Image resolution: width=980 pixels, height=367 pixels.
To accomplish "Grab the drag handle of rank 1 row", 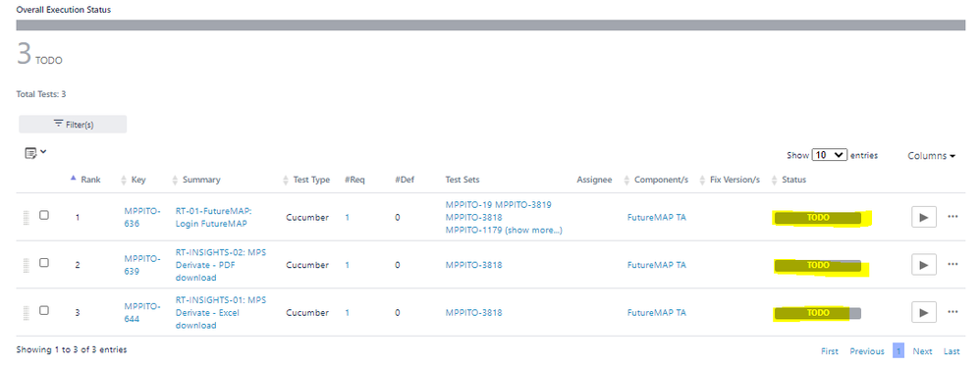I will (x=27, y=217).
